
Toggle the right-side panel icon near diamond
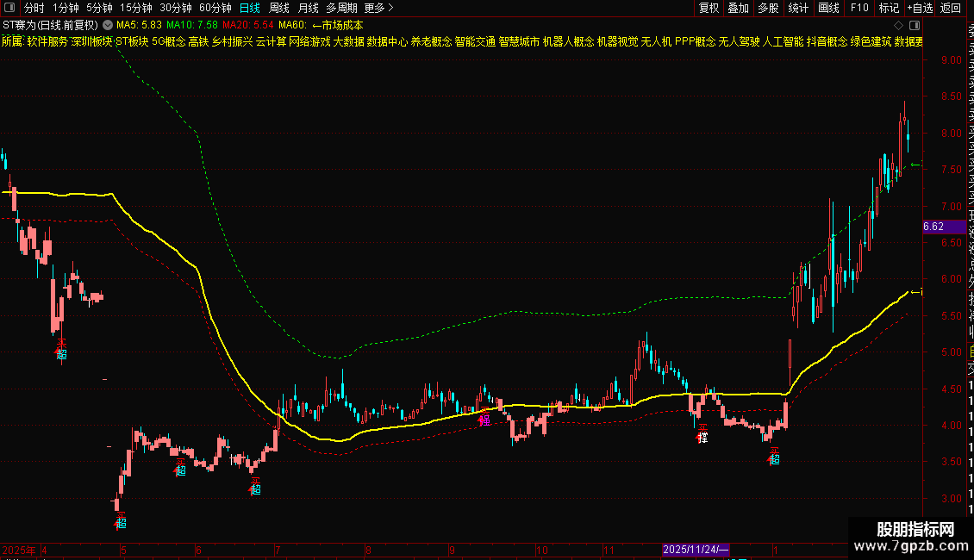(x=915, y=26)
